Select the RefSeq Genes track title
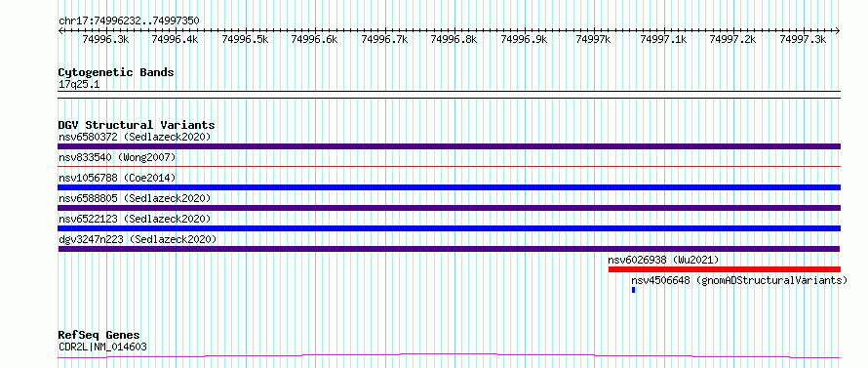The width and height of the screenshot is (868, 368). click(99, 336)
